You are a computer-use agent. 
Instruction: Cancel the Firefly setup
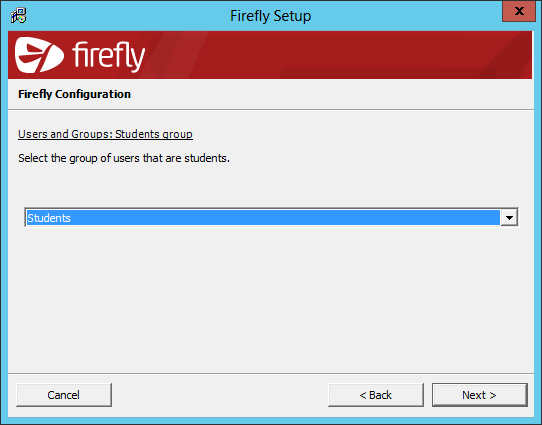64,395
